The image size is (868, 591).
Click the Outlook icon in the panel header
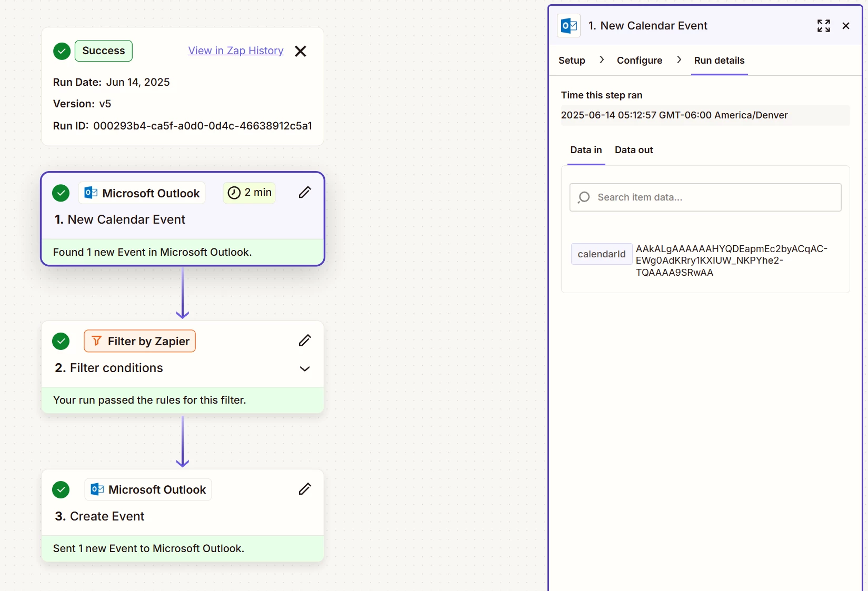coord(569,26)
